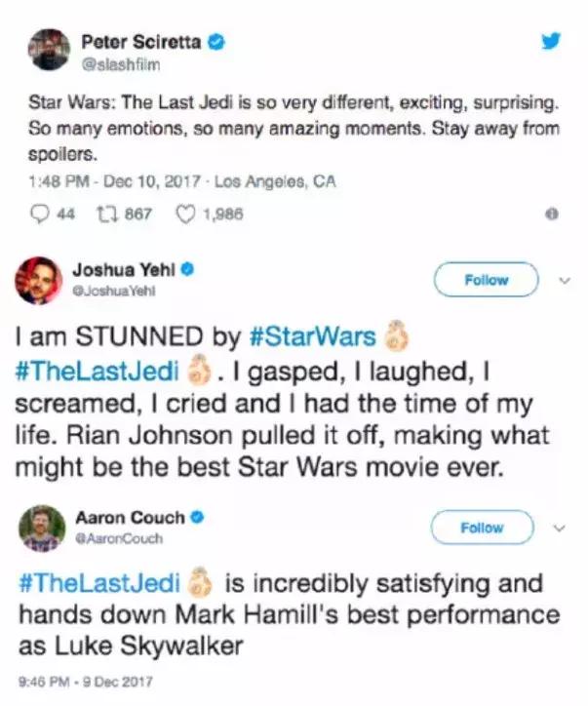This screenshot has height=706, width=588.
Task: Follow Joshua Yehl
Action: pos(486,280)
